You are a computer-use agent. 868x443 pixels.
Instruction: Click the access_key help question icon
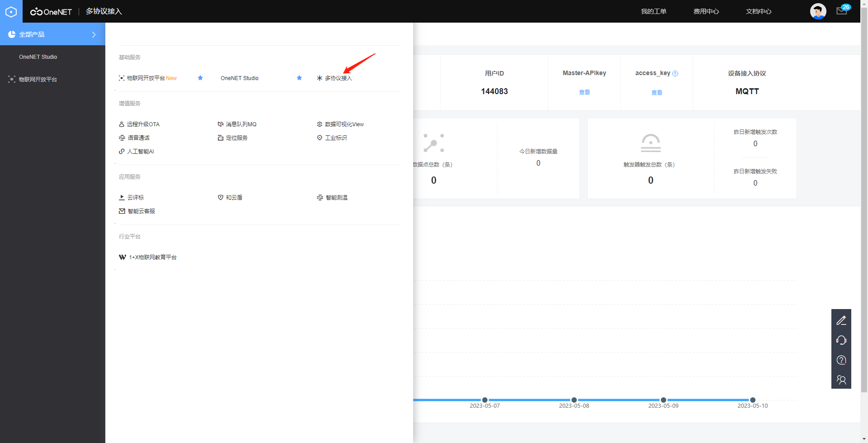tap(675, 73)
